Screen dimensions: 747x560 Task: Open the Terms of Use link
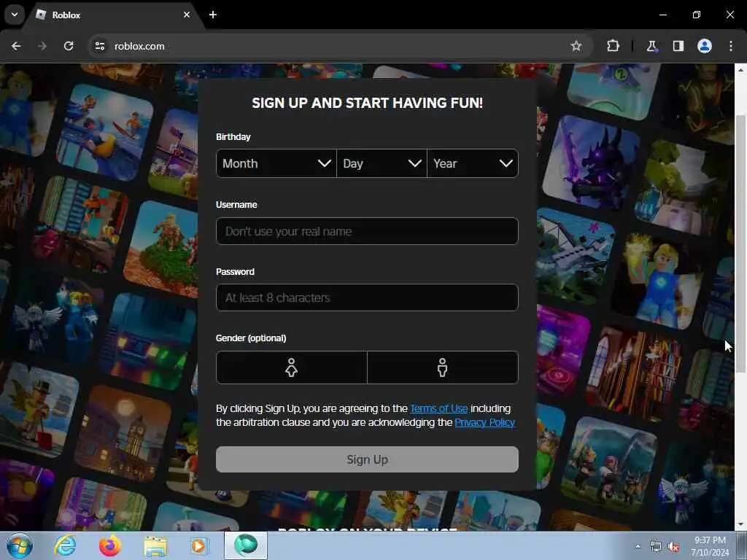pos(438,408)
